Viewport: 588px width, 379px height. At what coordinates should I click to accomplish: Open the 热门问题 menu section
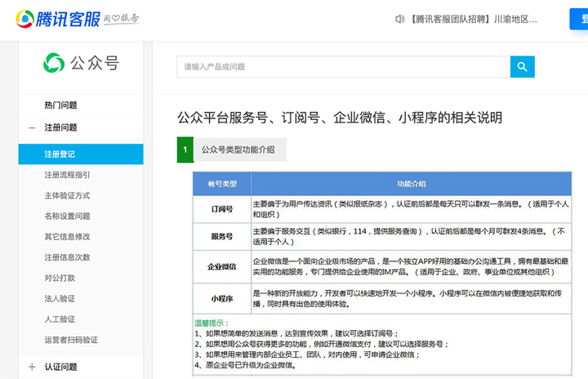60,105
